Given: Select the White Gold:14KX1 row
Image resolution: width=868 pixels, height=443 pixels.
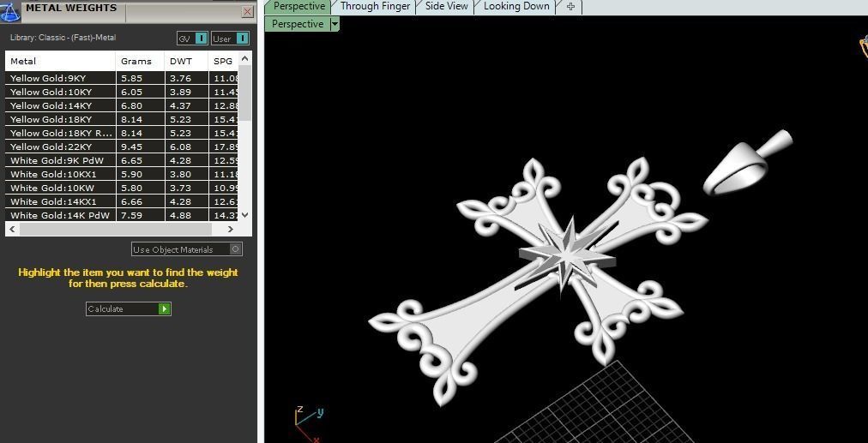Looking at the screenshot, I should [x=122, y=202].
